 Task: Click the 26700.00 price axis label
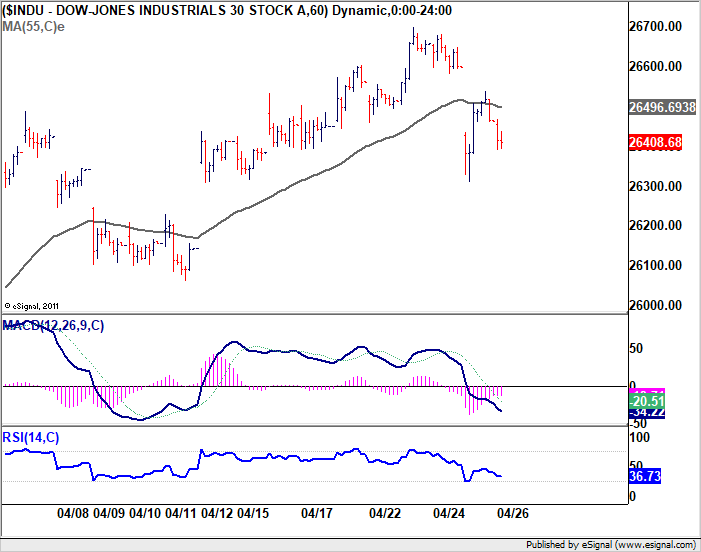tap(655, 26)
